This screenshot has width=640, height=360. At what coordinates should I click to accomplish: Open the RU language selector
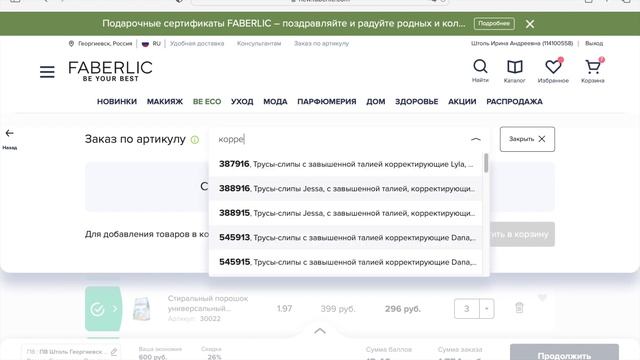(x=151, y=43)
